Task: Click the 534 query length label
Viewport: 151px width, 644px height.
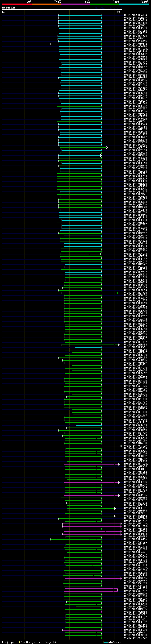Action: (x=119, y=12)
